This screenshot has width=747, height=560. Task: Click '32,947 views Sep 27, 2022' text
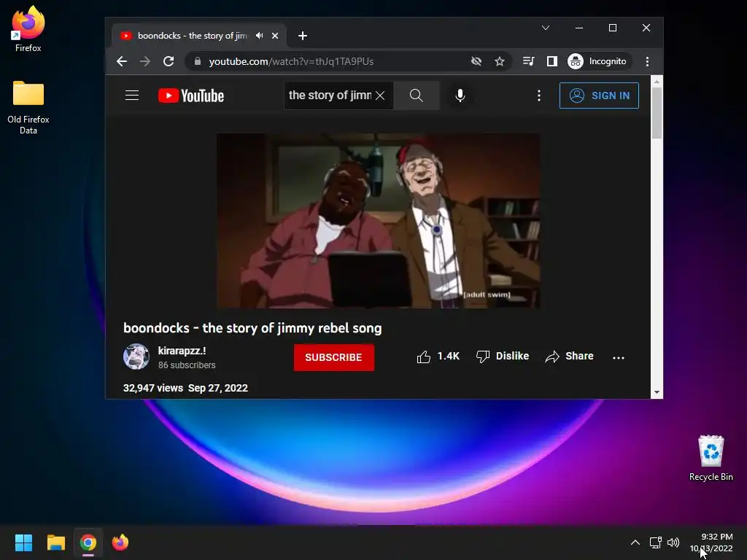185,388
